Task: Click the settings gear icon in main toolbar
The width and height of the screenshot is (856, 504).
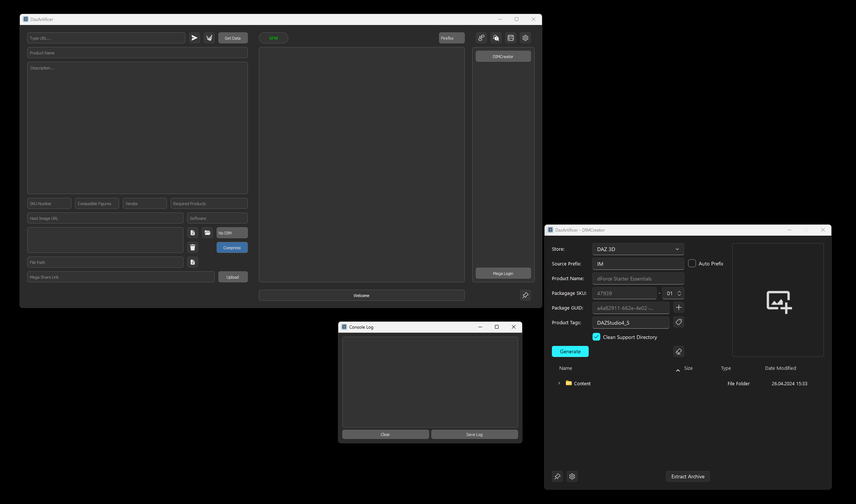Action: 525,38
